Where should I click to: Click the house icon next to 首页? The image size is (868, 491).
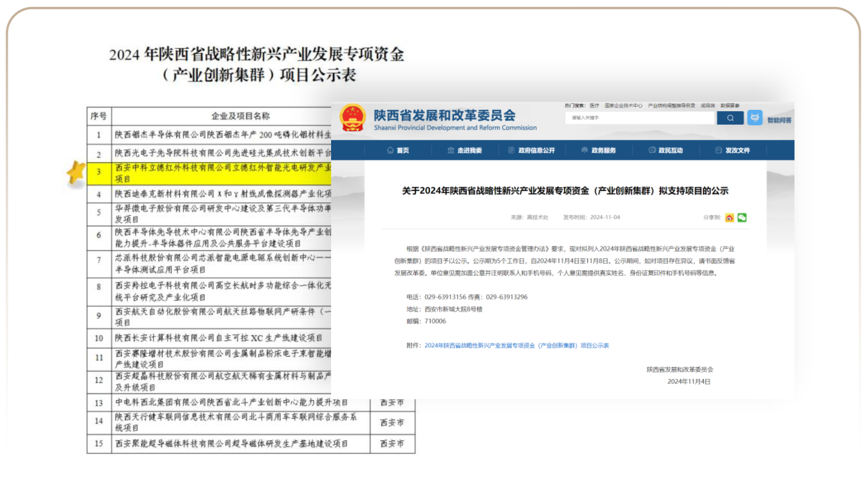point(390,151)
